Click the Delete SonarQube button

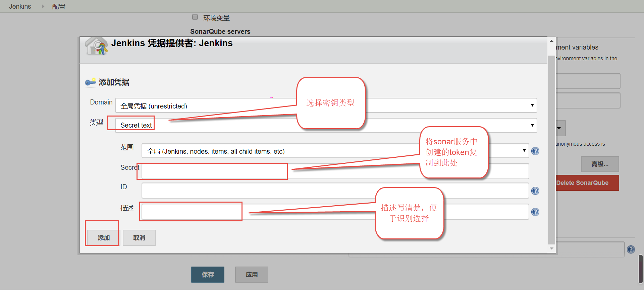click(587, 183)
